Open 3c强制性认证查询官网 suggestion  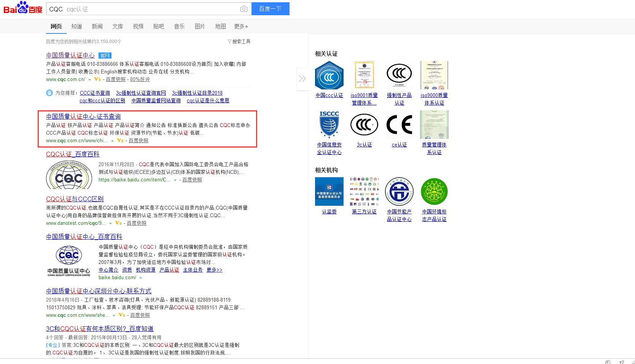point(141,93)
